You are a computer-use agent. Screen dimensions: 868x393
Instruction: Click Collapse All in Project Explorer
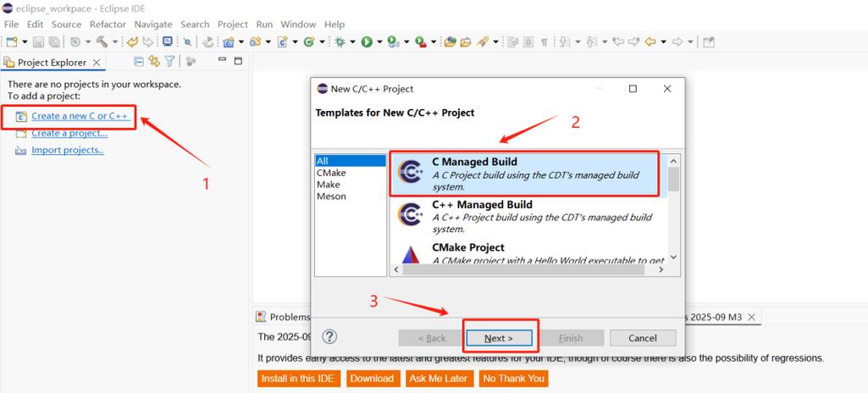(x=139, y=62)
